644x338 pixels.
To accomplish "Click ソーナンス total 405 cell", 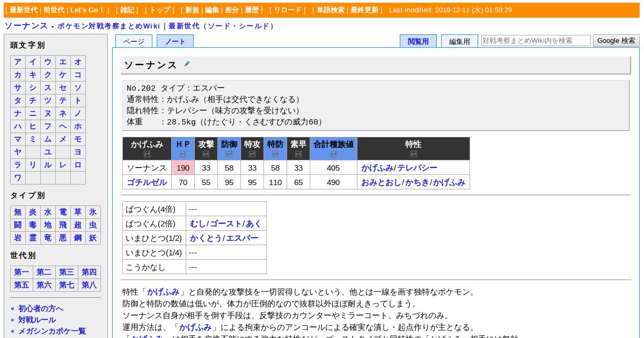I will point(333,168).
